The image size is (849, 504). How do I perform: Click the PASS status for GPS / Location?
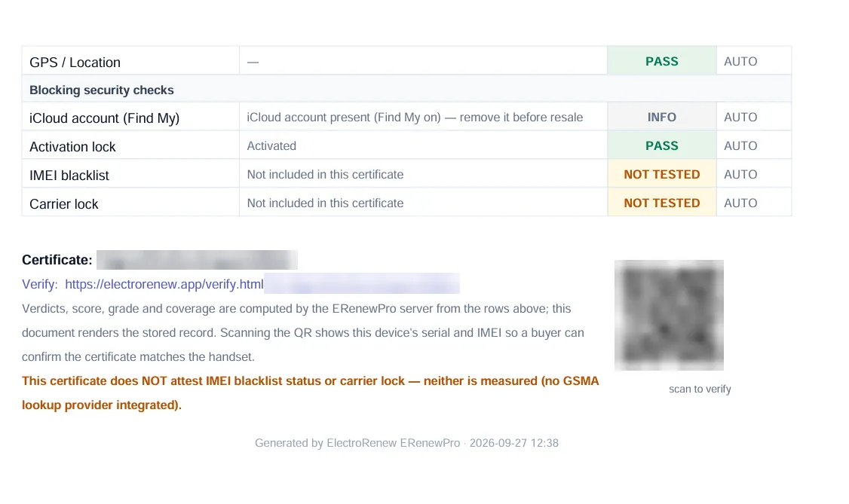pyautogui.click(x=662, y=61)
